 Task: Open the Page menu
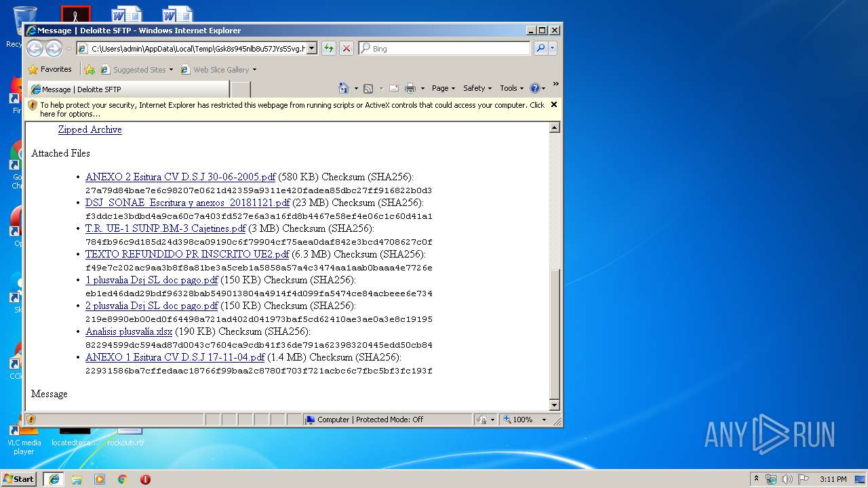(x=443, y=88)
